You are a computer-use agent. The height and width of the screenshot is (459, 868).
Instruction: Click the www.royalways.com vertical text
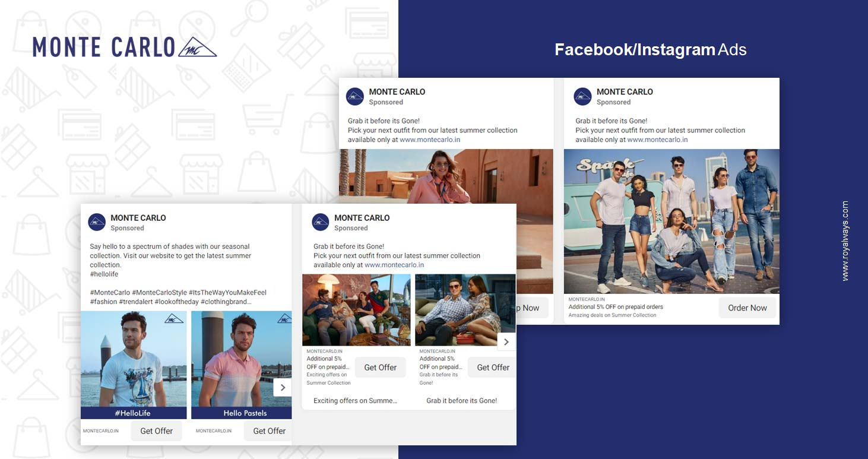click(845, 240)
